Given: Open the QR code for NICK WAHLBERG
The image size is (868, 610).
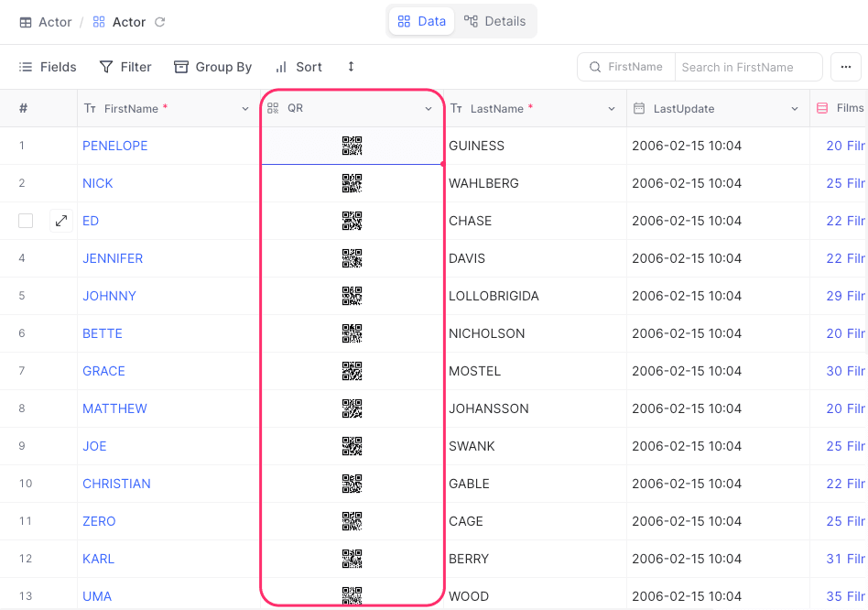Looking at the screenshot, I should pos(353,183).
